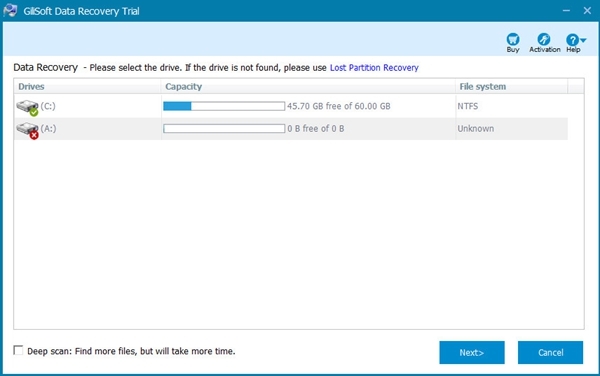Select the text '45.70 GB free of 60.00 GB'
Viewport: 600px width, 376px height.
coord(339,106)
